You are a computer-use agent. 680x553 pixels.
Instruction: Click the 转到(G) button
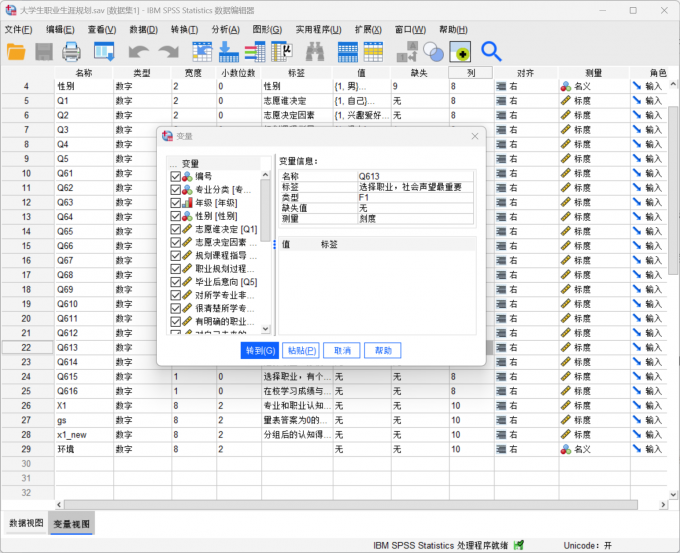(x=260, y=350)
